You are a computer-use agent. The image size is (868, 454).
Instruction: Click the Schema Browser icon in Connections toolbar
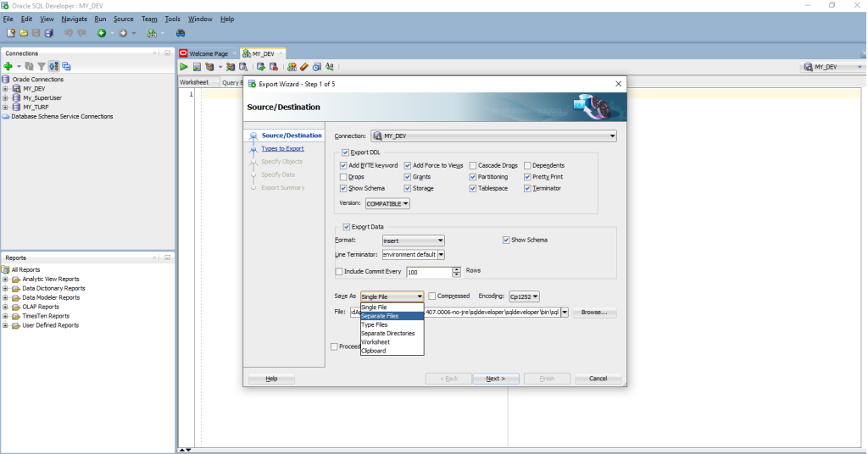[53, 66]
